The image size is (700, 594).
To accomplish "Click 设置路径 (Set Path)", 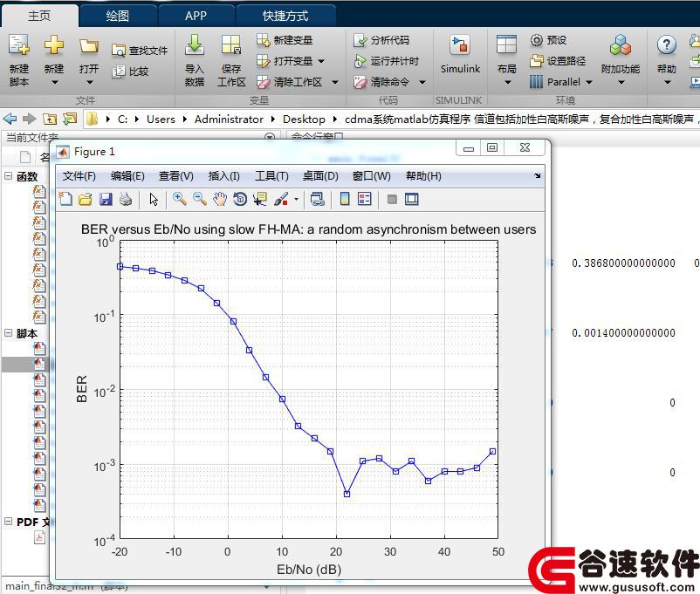I will (x=558, y=61).
